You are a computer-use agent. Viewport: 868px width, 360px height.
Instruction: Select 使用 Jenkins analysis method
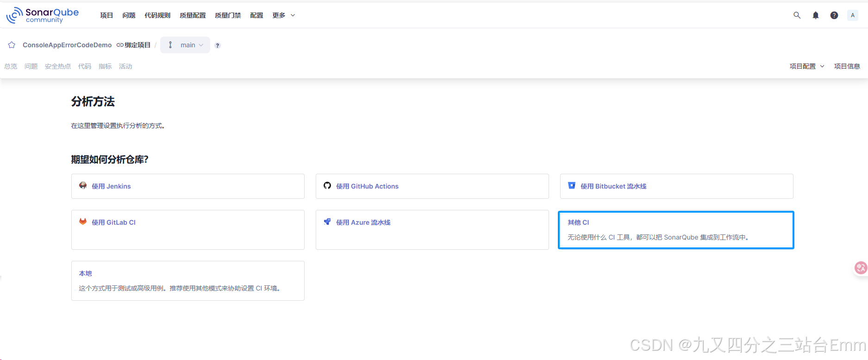click(188, 186)
